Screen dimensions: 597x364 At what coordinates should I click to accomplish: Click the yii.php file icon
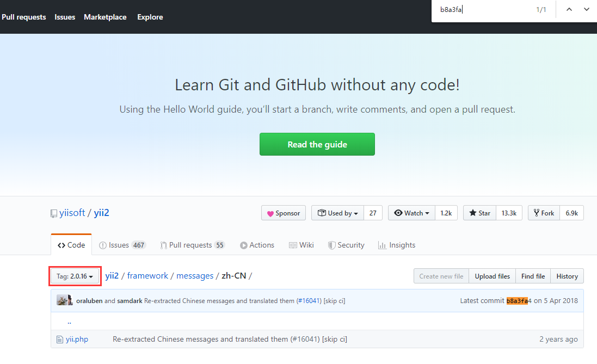(59, 340)
